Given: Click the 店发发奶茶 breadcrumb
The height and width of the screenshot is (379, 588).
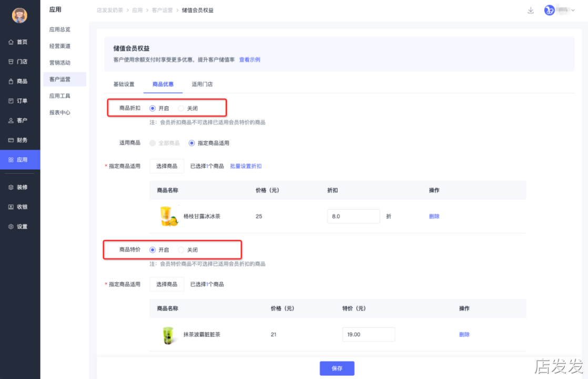Looking at the screenshot, I should pos(110,11).
